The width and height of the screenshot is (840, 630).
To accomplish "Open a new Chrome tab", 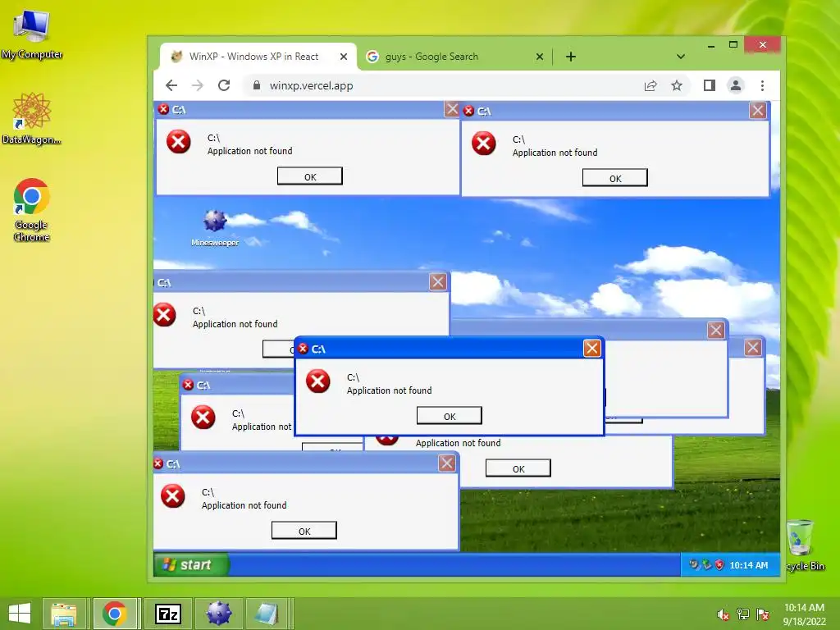I will [x=571, y=57].
